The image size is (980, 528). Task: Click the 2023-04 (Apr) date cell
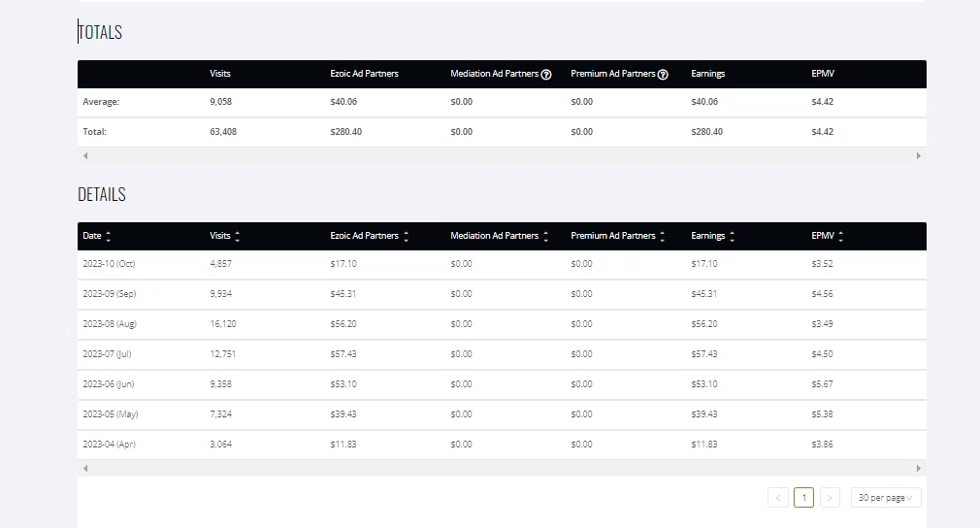pyautogui.click(x=109, y=445)
